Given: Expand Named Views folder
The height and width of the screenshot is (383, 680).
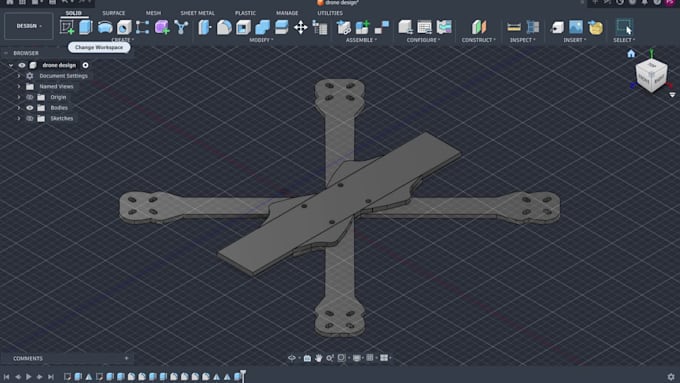Looking at the screenshot, I should tap(19, 86).
